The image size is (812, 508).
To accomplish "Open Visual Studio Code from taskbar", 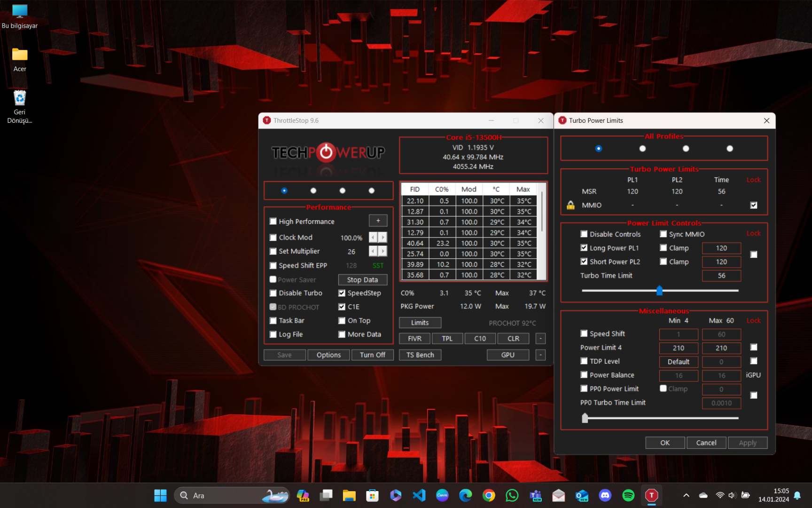I will pos(419,495).
